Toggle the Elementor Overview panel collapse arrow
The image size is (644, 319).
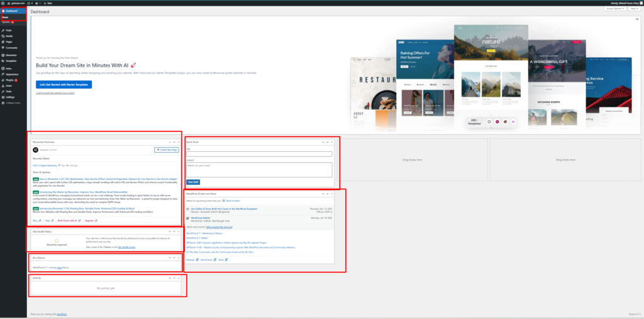tap(179, 142)
